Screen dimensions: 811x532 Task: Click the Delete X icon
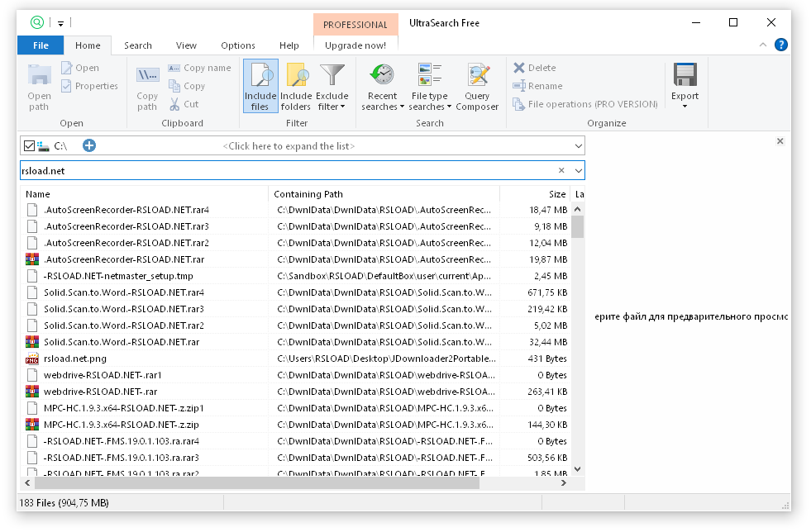[x=519, y=68]
